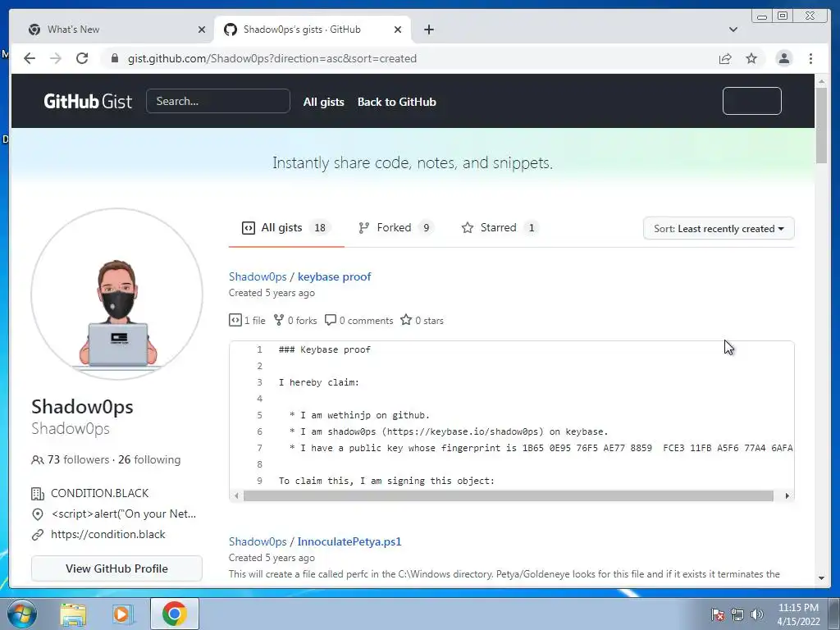Go back using browser back arrow
Screen dimensions: 840x630
pos(30,58)
